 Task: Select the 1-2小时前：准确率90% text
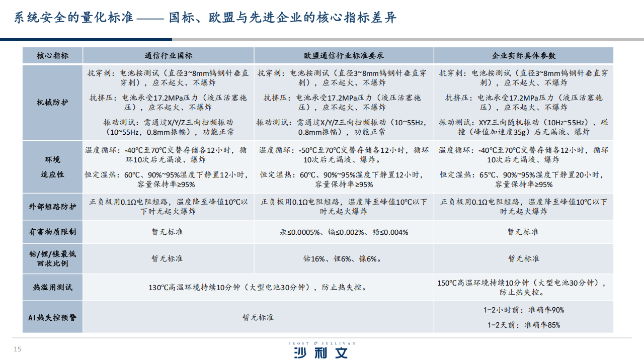click(x=523, y=310)
